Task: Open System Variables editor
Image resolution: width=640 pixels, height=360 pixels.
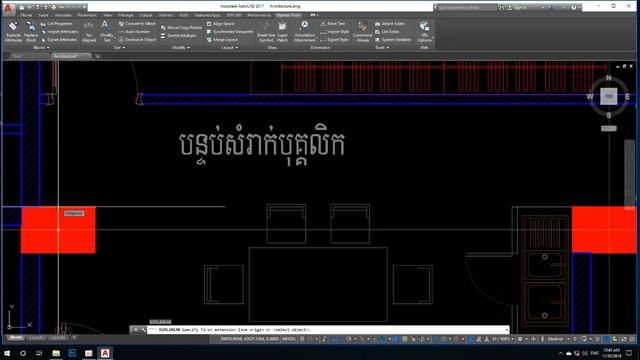Action: pos(393,40)
